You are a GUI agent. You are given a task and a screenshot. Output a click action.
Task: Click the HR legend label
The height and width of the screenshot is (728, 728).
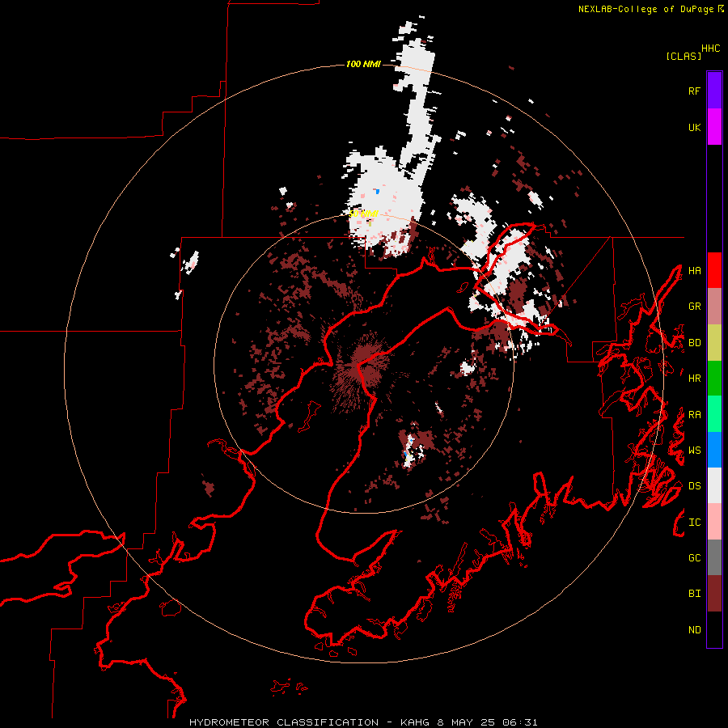click(x=694, y=379)
